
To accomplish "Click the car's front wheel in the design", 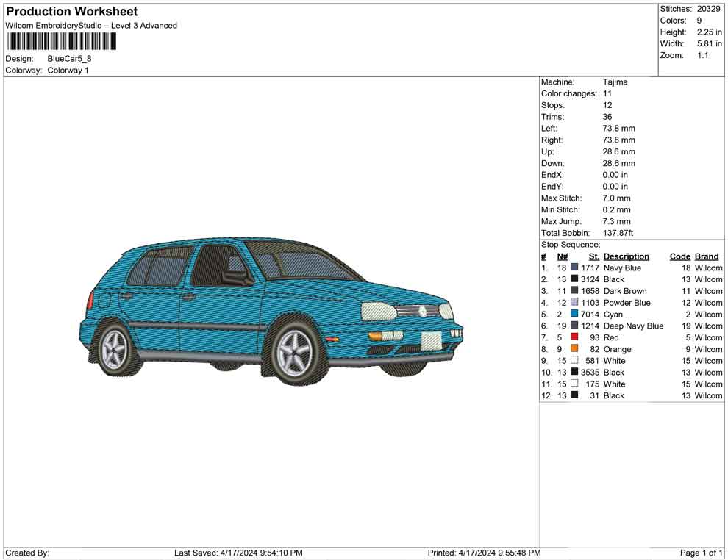I will pos(294,354).
